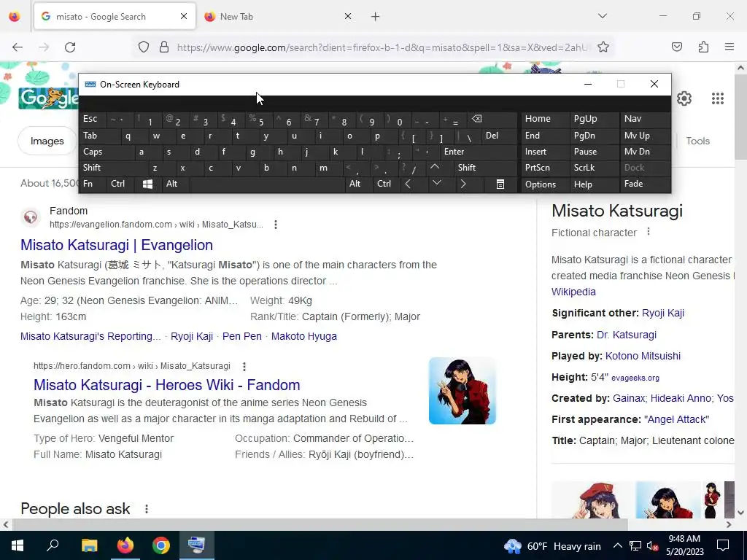The width and height of the screenshot is (747, 560).
Task: Open more options next to Fictional character
Action: (x=648, y=232)
